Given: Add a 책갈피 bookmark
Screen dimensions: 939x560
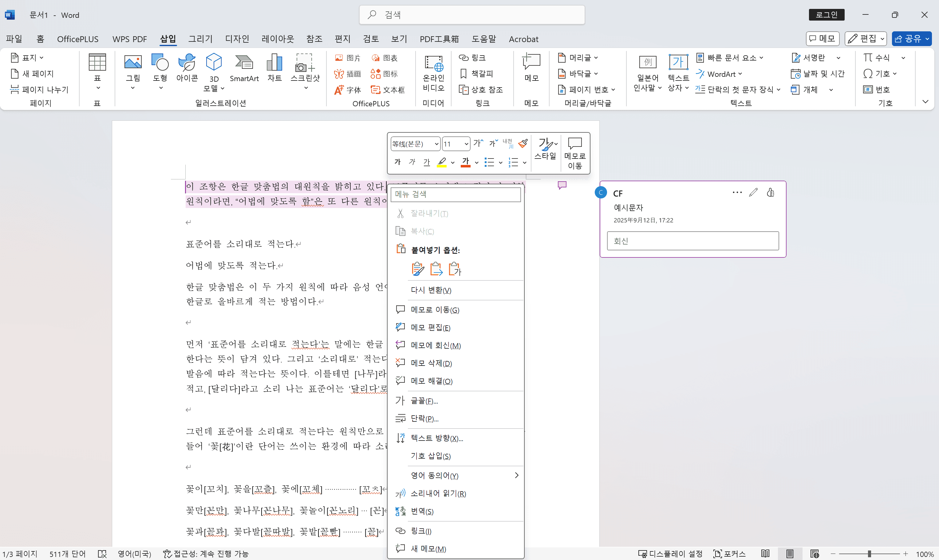Looking at the screenshot, I should click(x=476, y=74).
